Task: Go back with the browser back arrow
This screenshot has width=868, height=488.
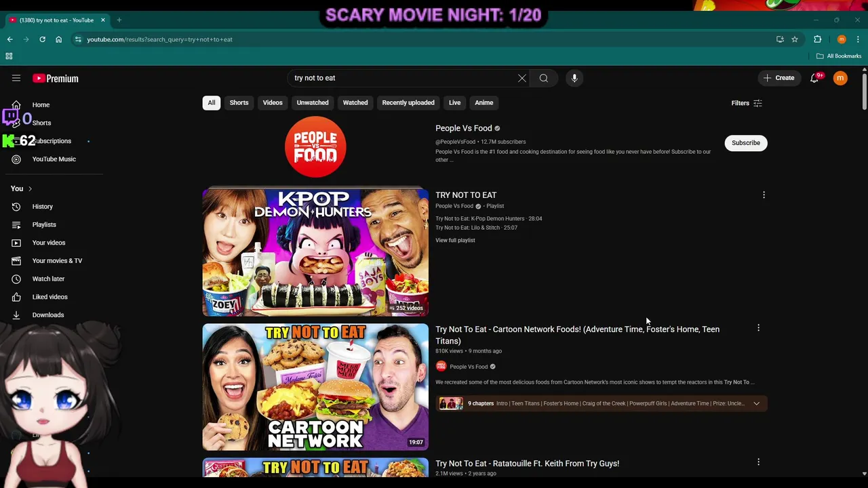Action: 10,39
